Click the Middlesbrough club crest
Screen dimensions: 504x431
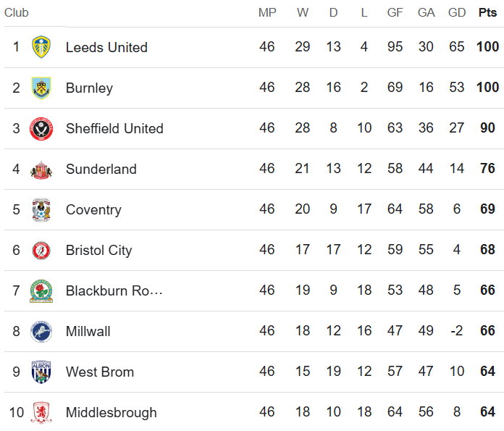click(41, 412)
